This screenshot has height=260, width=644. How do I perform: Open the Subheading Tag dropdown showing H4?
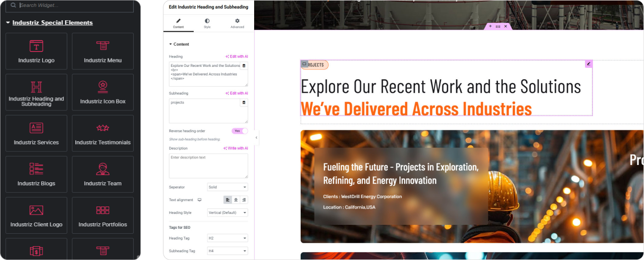pyautogui.click(x=227, y=251)
